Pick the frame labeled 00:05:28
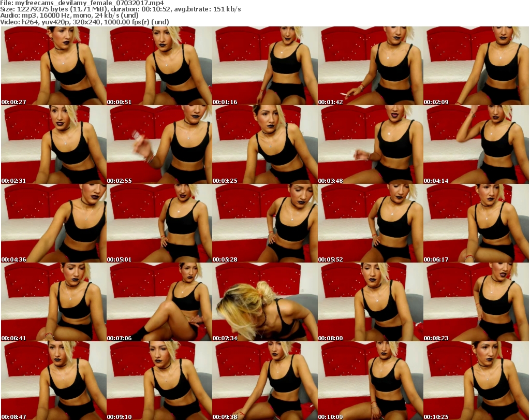The width and height of the screenshot is (530, 420). coord(264,223)
